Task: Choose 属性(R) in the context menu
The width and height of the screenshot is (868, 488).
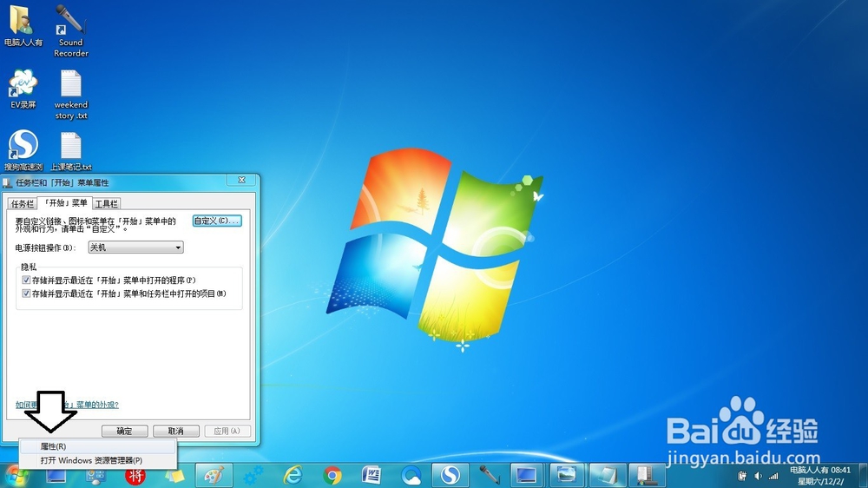Action: point(98,446)
